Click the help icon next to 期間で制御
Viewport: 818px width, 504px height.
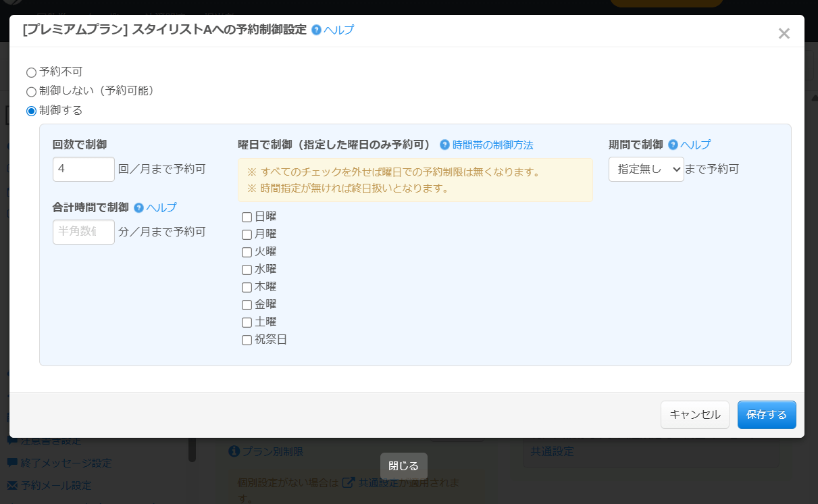(673, 145)
